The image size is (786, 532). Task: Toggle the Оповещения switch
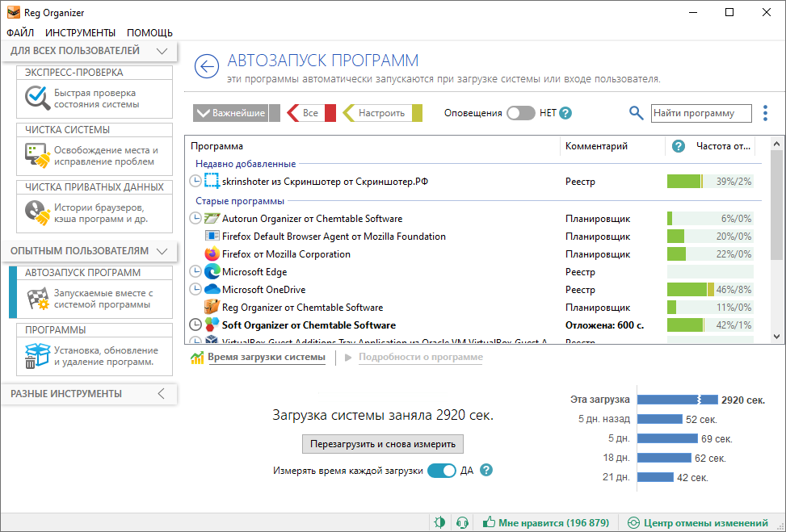pyautogui.click(x=520, y=113)
